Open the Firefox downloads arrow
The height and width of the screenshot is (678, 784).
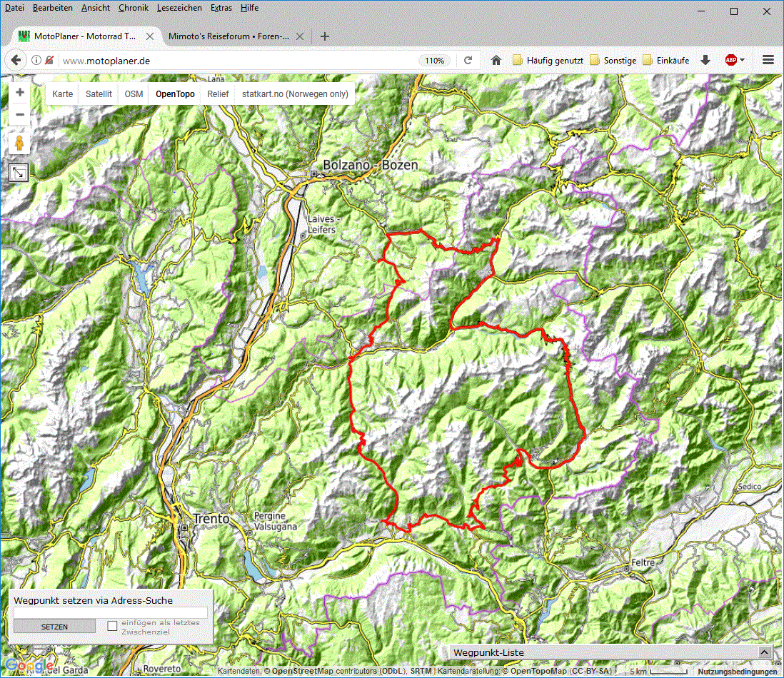point(705,61)
